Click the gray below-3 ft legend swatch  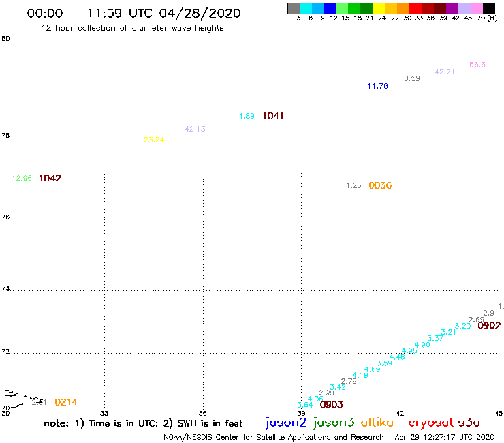coord(294,8)
